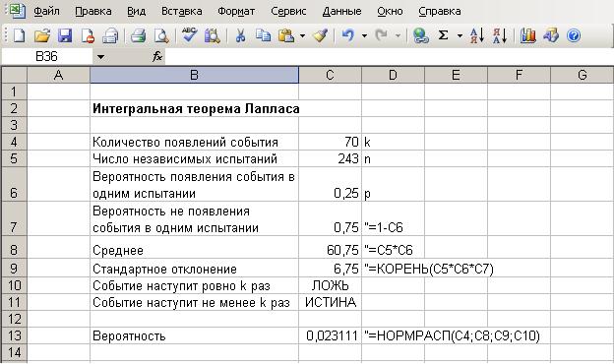This screenshot has width=614, height=364.
Task: Select the Стандартное отклонение label cell
Action: tap(194, 269)
